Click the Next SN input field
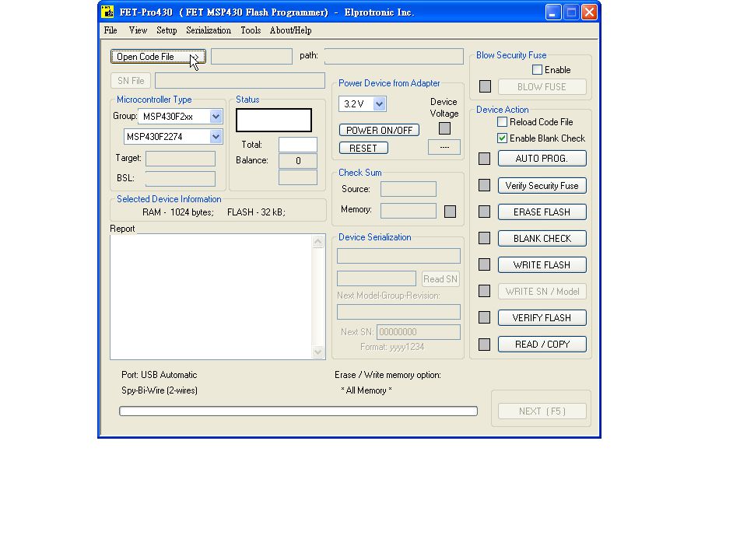This screenshot has height=560, width=747. pyautogui.click(x=419, y=332)
